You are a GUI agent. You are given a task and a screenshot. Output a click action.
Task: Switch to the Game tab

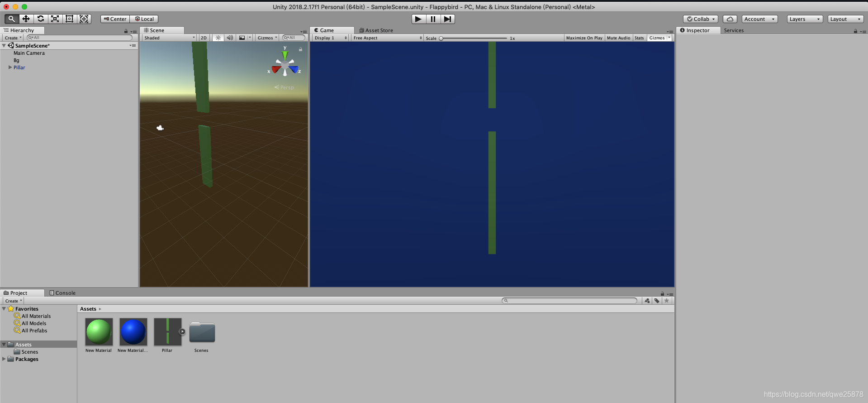(x=332, y=30)
